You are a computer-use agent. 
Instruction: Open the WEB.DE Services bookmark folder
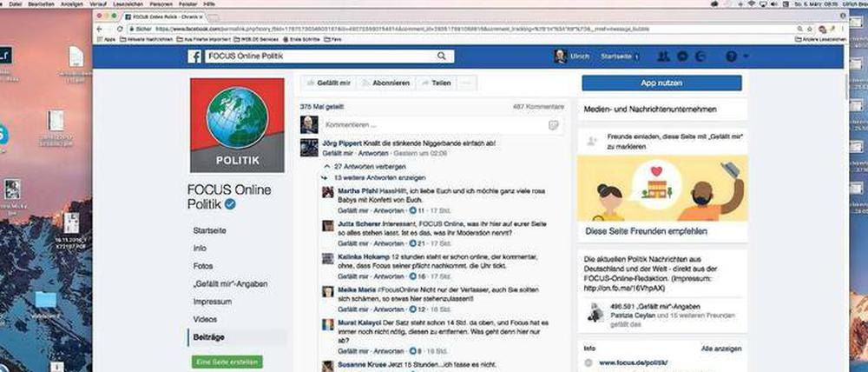[256, 39]
